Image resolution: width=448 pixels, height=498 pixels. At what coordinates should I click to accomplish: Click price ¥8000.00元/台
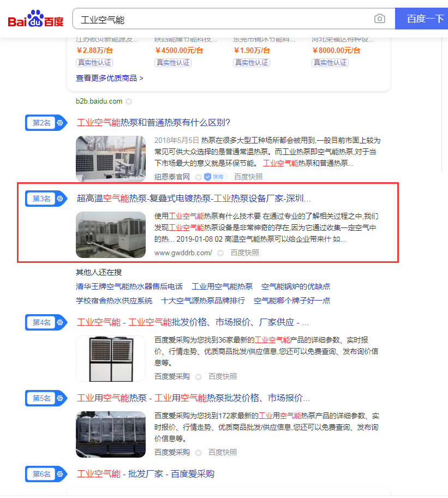click(337, 51)
